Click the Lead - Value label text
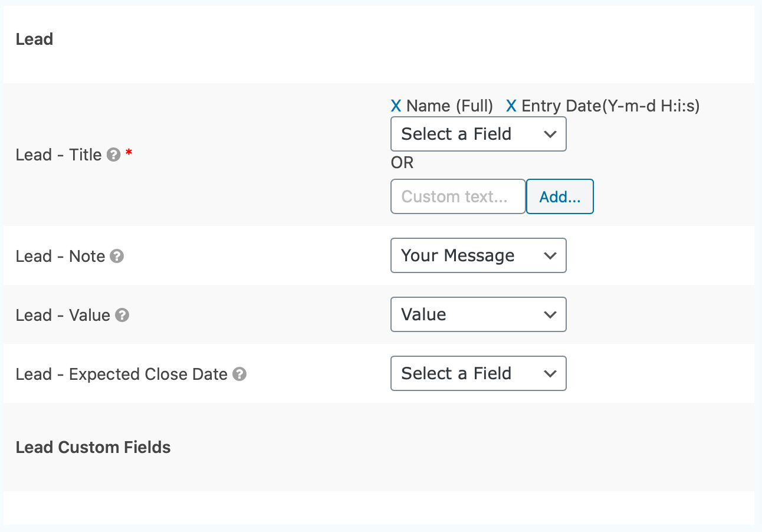This screenshot has height=532, width=762. 63,315
